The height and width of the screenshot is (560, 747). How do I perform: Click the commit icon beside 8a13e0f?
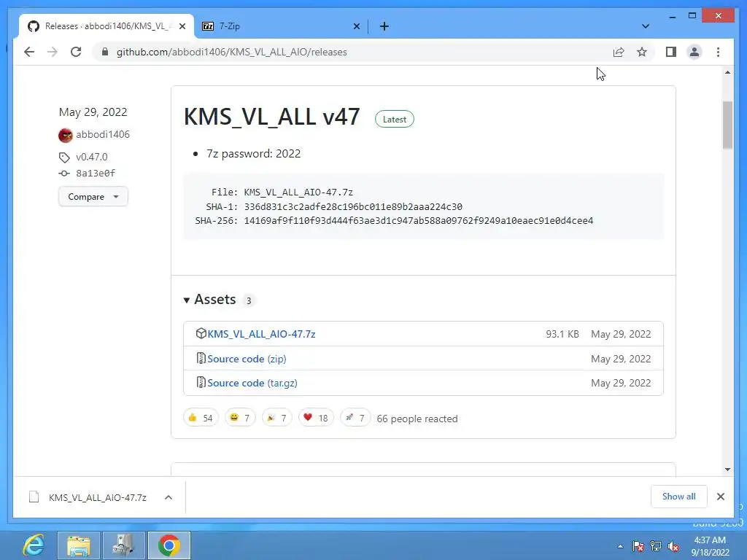tap(64, 174)
